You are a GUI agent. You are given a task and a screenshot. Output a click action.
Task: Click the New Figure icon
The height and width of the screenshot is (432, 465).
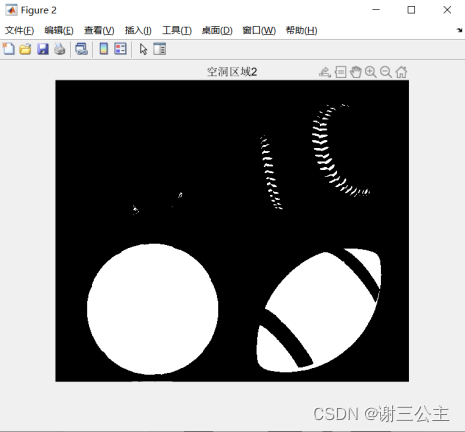(x=9, y=49)
